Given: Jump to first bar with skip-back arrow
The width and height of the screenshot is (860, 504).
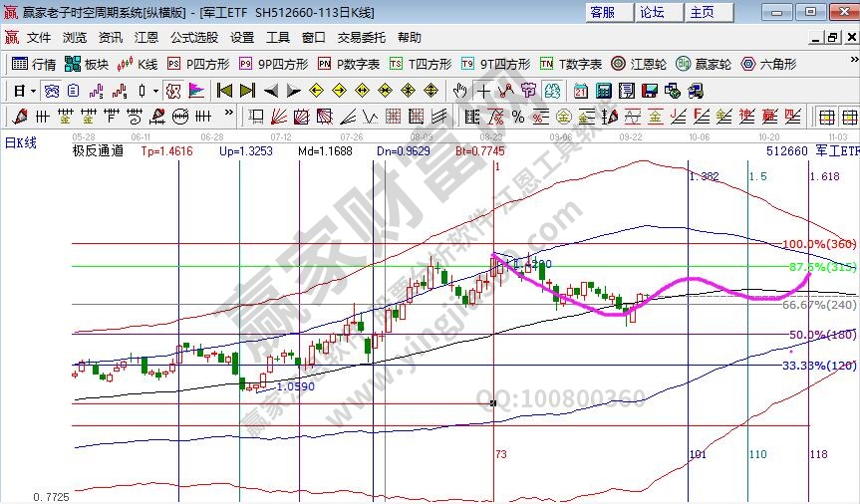Looking at the screenshot, I should coord(224,91).
